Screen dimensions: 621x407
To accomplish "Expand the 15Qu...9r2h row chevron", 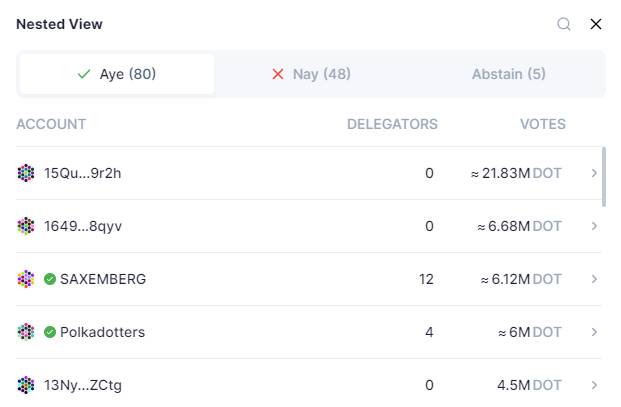I will point(594,173).
